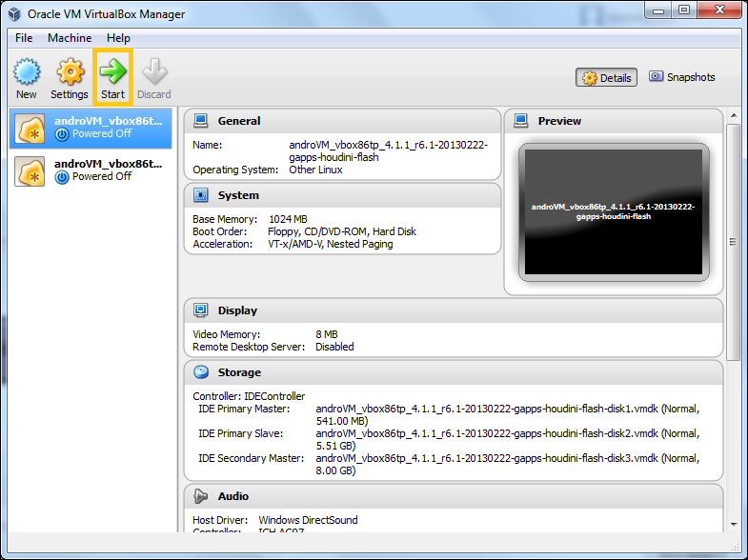Click the 'Controller: IDEController' line

point(249,396)
